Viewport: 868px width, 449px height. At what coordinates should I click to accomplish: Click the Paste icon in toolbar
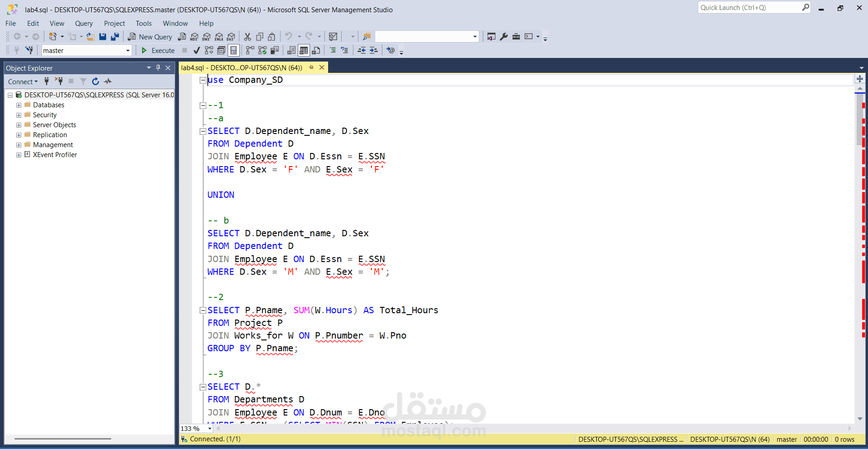272,37
